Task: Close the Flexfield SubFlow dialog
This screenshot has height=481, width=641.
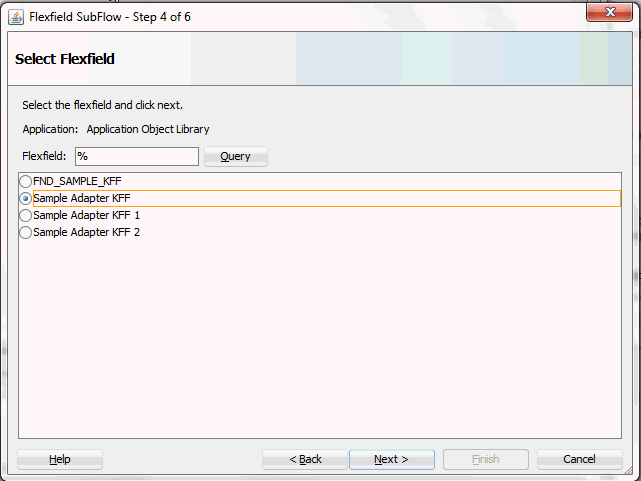Action: 609,13
